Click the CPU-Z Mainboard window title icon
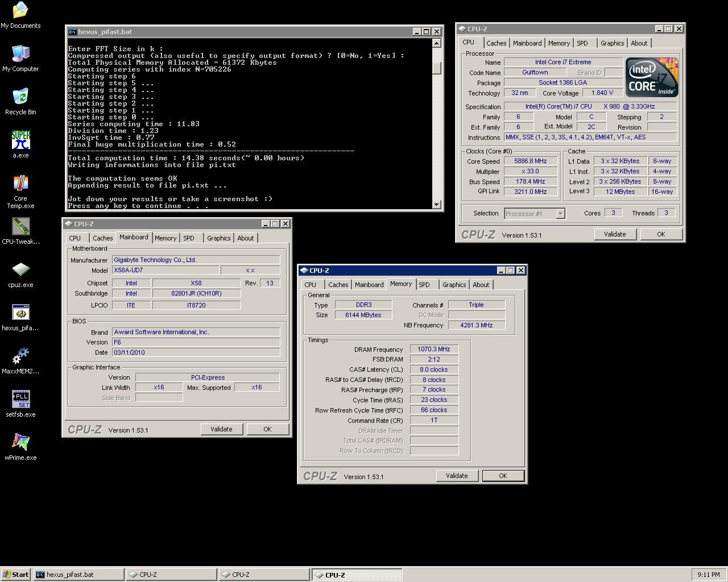Viewport: 728px width, 582px height. [x=68, y=224]
